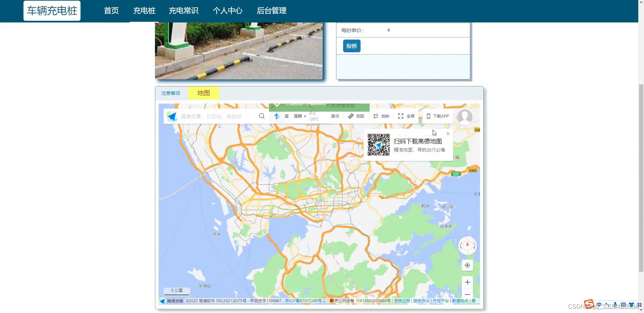Enter 全屏 fullscreen map mode
This screenshot has width=644, height=313.
(x=406, y=116)
